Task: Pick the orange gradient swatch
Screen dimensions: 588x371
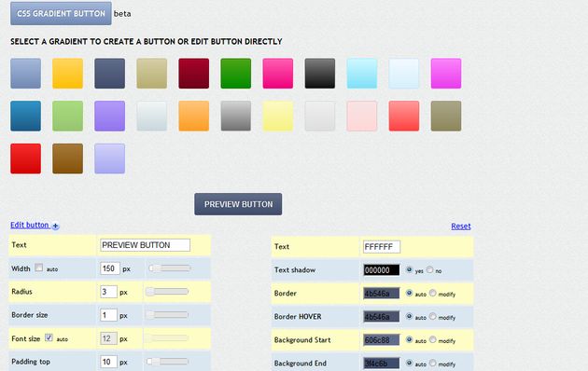Action: point(194,117)
